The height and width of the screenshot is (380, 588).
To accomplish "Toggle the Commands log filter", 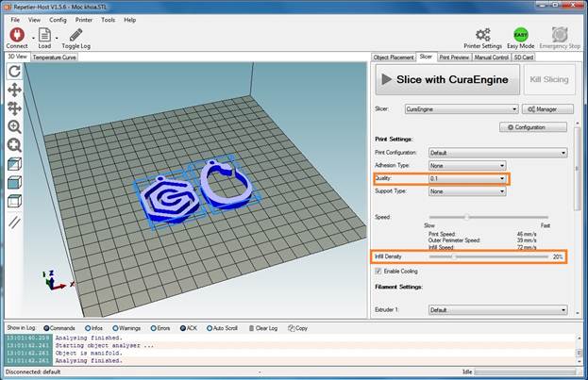I will [44, 328].
